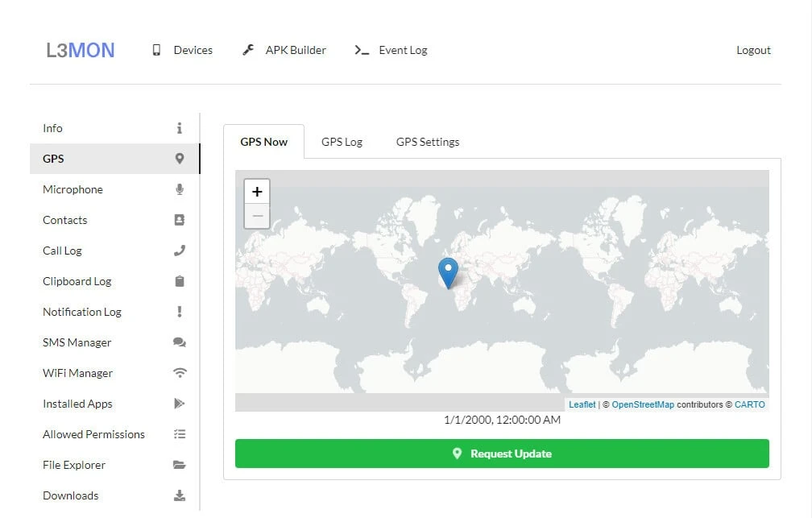
Task: Open the GPS Settings tab
Action: 427,142
